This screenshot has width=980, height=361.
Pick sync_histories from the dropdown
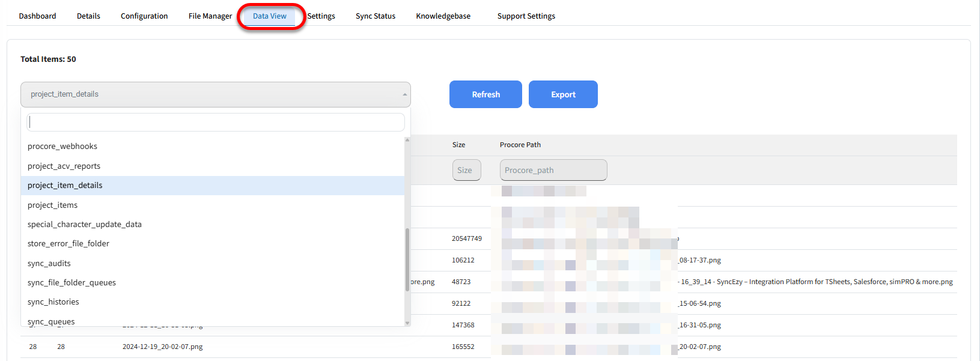click(x=53, y=302)
